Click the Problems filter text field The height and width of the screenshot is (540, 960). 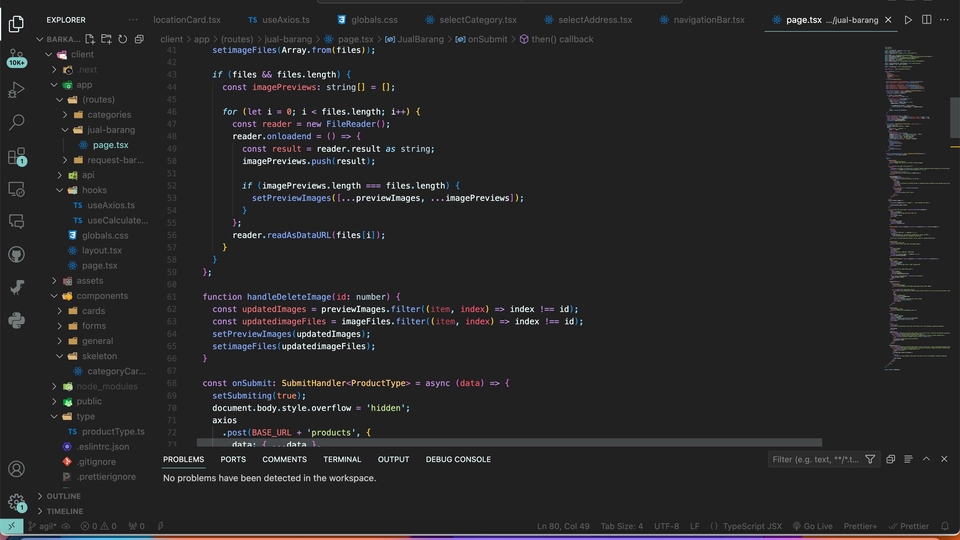815,459
